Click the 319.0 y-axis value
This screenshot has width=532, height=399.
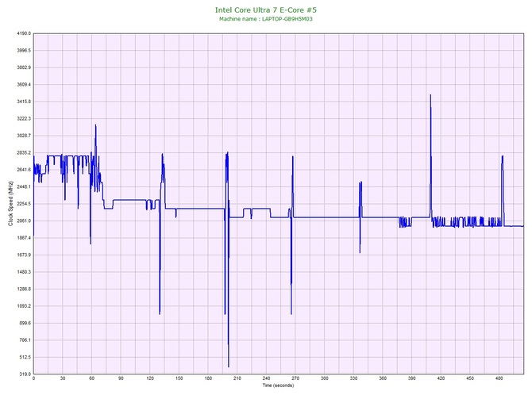tap(25, 374)
